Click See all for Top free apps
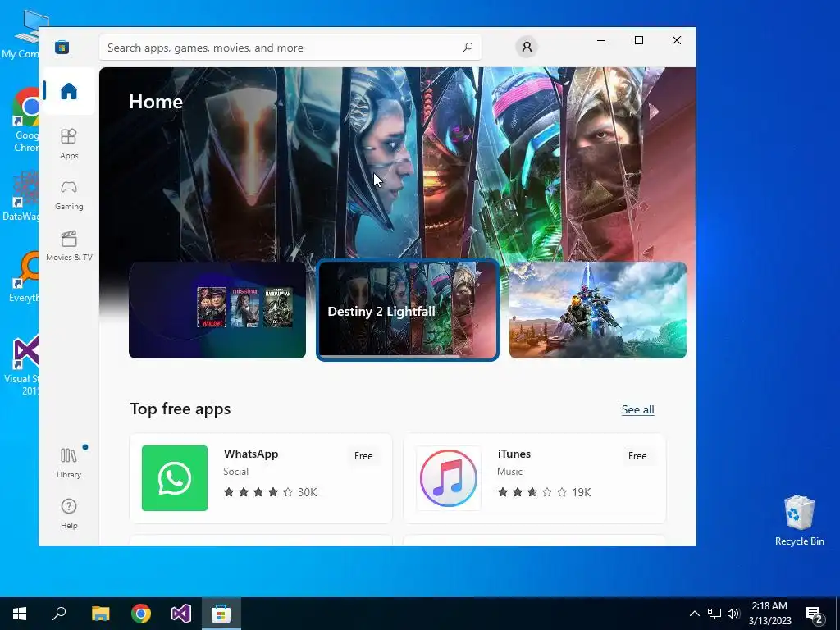The width and height of the screenshot is (840, 630). pos(637,410)
